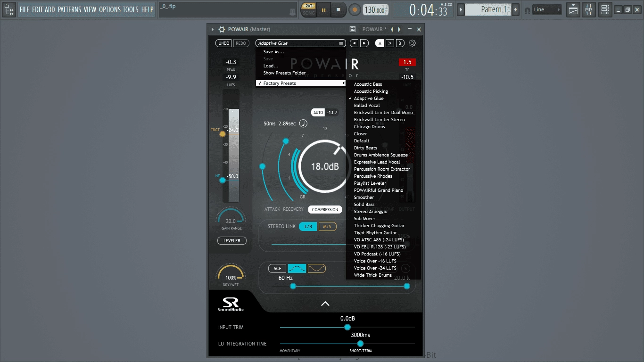Select next preset with blue right arrow
Viewport: 644px width, 362px height.
click(399, 29)
